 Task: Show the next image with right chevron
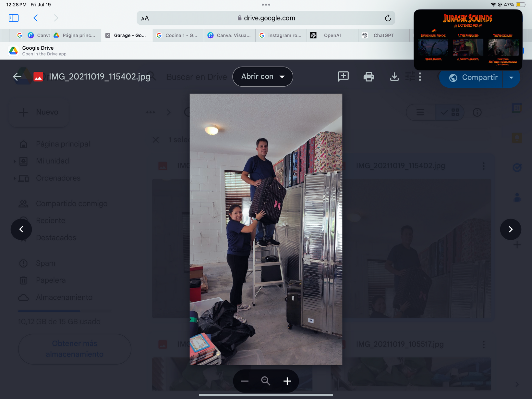(511, 230)
